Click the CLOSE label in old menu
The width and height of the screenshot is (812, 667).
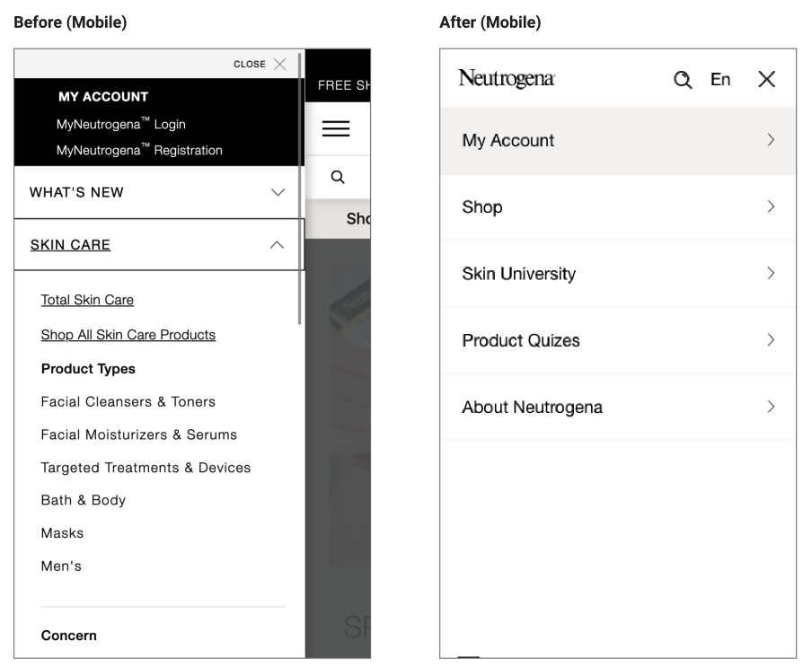[x=249, y=64]
